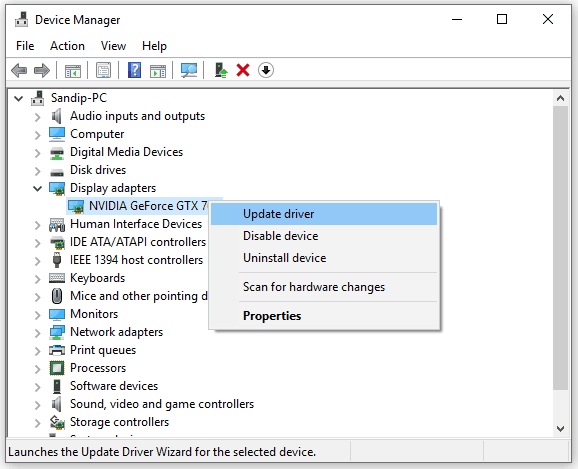Image resolution: width=578 pixels, height=469 pixels.
Task: Click the Forward arrow toolbar icon
Action: (x=42, y=70)
